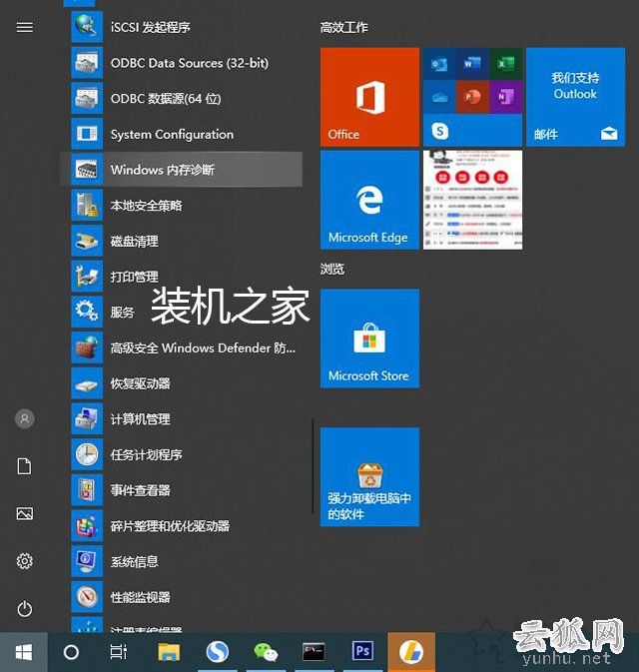Select the 本地安全策略 text label
This screenshot has width=639, height=672.
(x=146, y=206)
